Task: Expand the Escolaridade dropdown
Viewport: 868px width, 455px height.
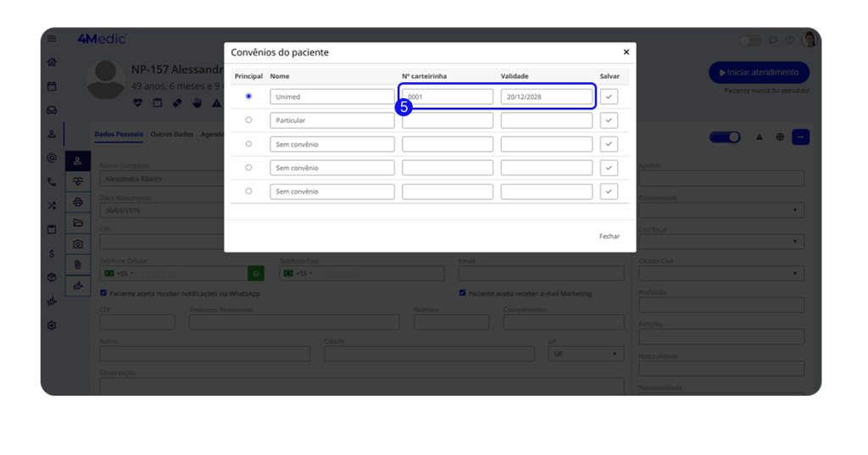Action: pyautogui.click(x=721, y=210)
